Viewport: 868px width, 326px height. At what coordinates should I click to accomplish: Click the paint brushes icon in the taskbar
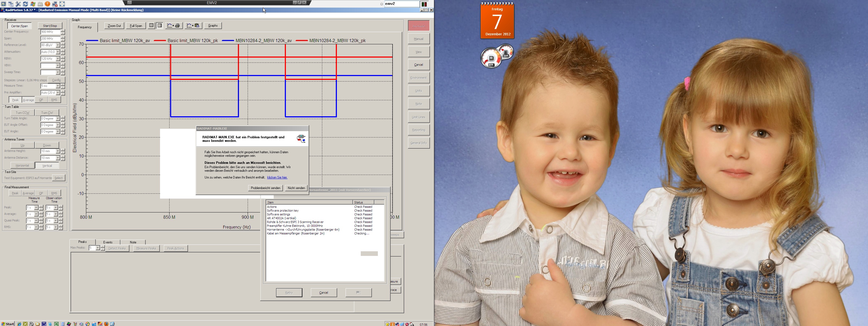[75, 324]
